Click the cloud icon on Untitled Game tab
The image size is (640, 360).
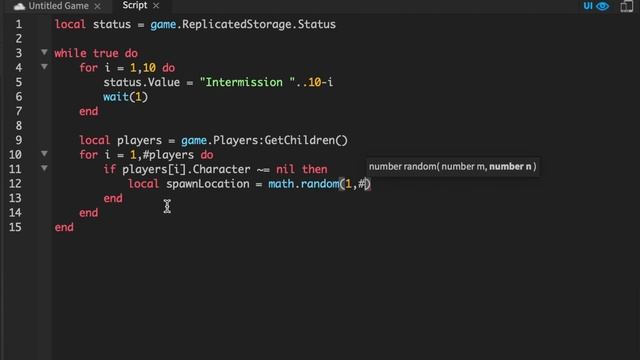coord(19,7)
